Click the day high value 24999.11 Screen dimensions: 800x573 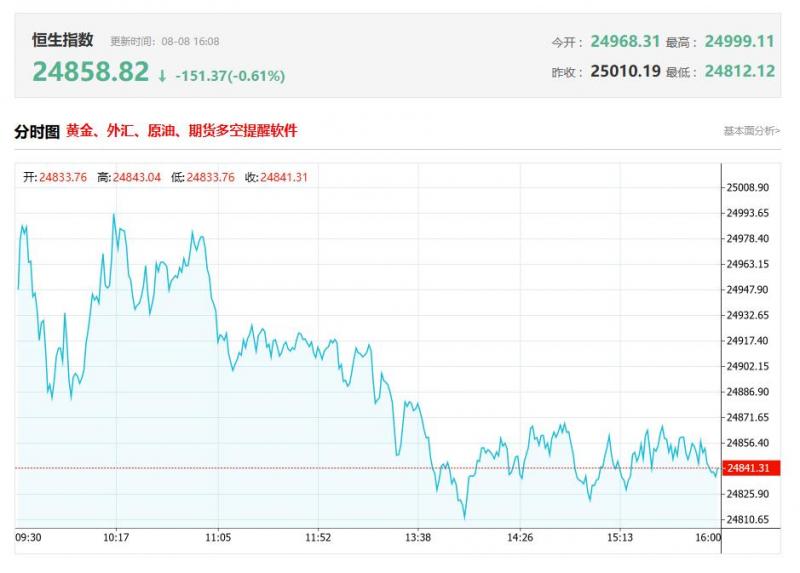pos(739,41)
